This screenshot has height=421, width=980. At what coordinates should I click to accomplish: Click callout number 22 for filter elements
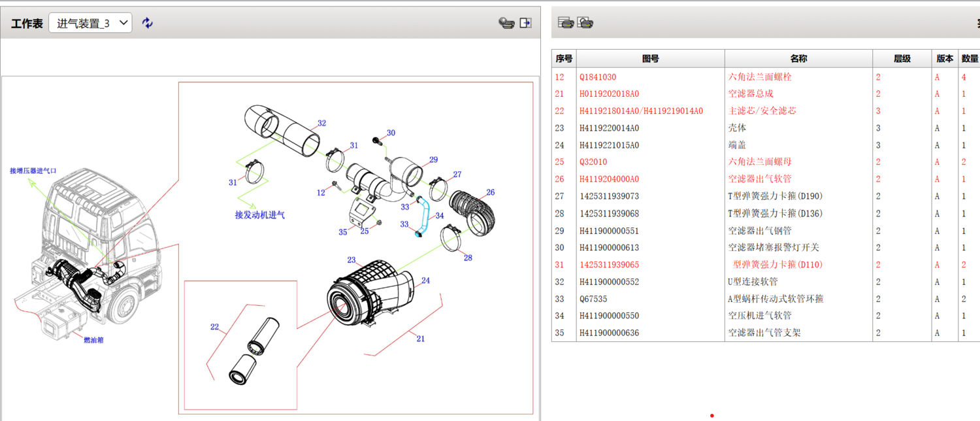[214, 327]
